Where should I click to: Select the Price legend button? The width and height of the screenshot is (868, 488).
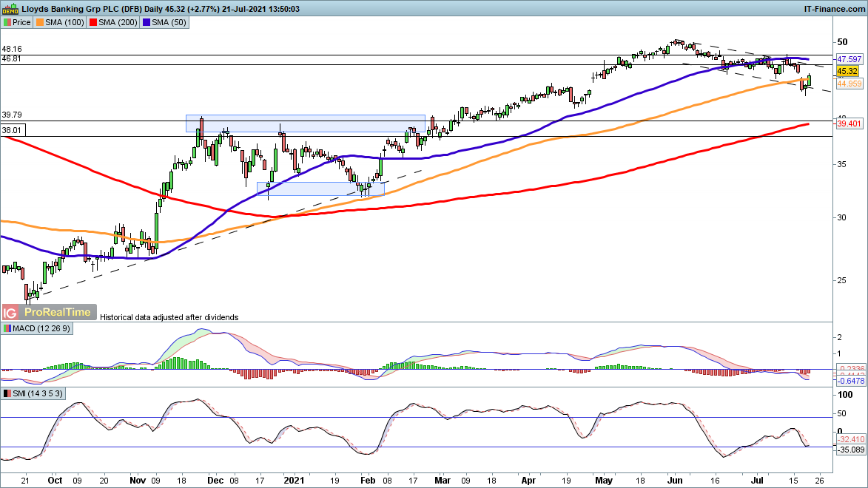click(x=17, y=23)
